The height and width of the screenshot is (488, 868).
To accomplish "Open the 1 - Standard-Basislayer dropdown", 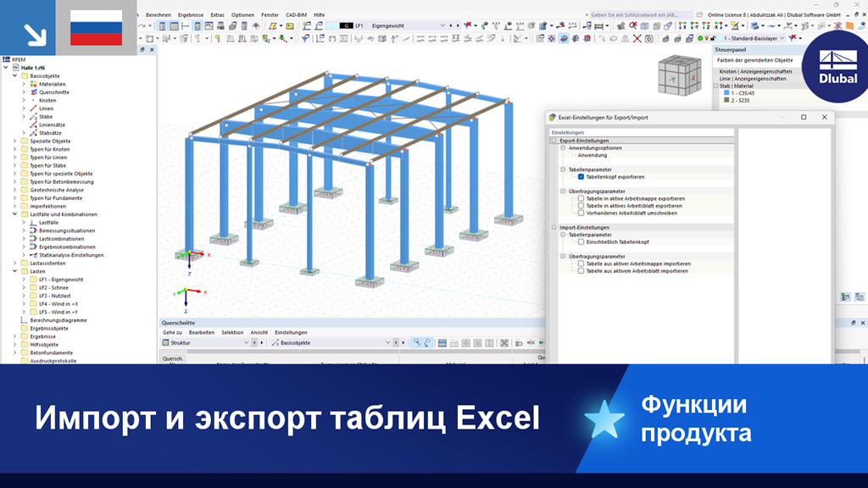I will click(x=782, y=38).
